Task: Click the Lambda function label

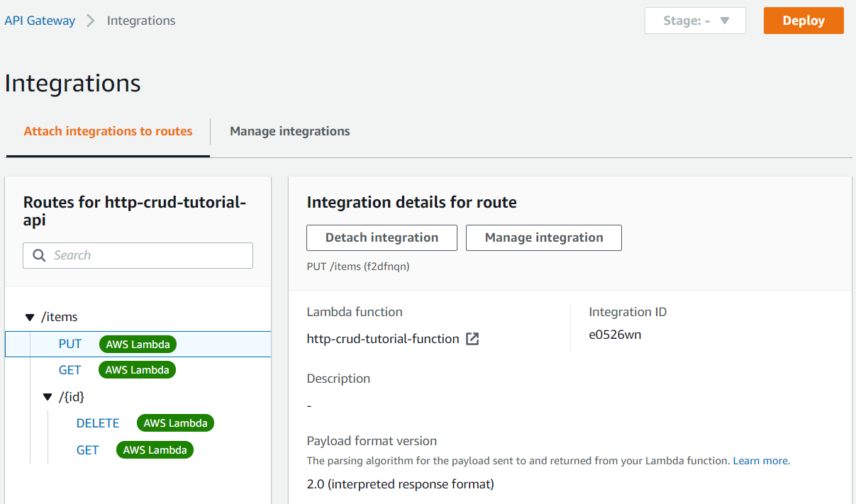Action: click(355, 312)
